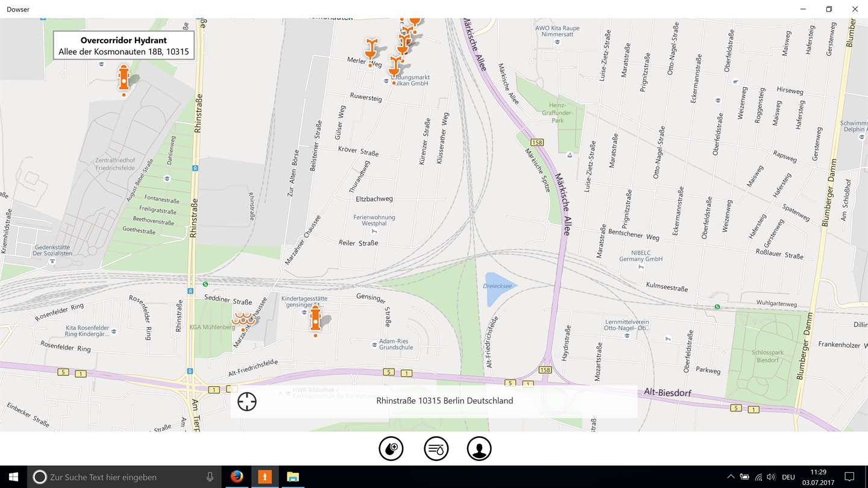Click the Rhinstraße 10315 Berlin address field
The image size is (868, 488).
444,401
